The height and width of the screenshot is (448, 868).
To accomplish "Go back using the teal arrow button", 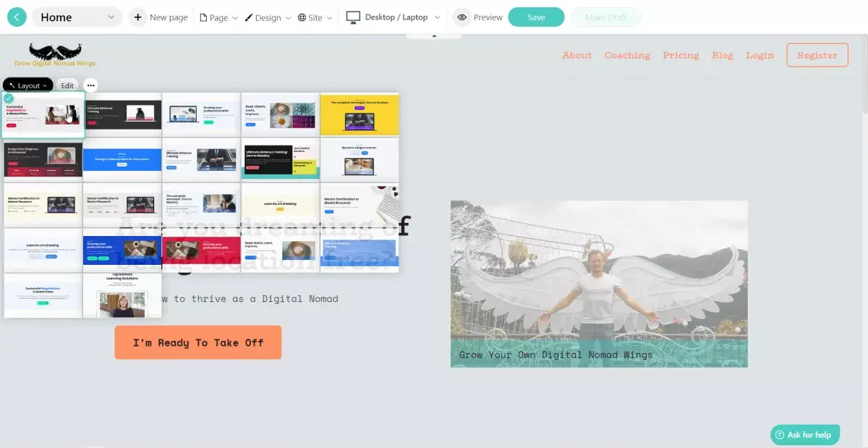I will [17, 17].
